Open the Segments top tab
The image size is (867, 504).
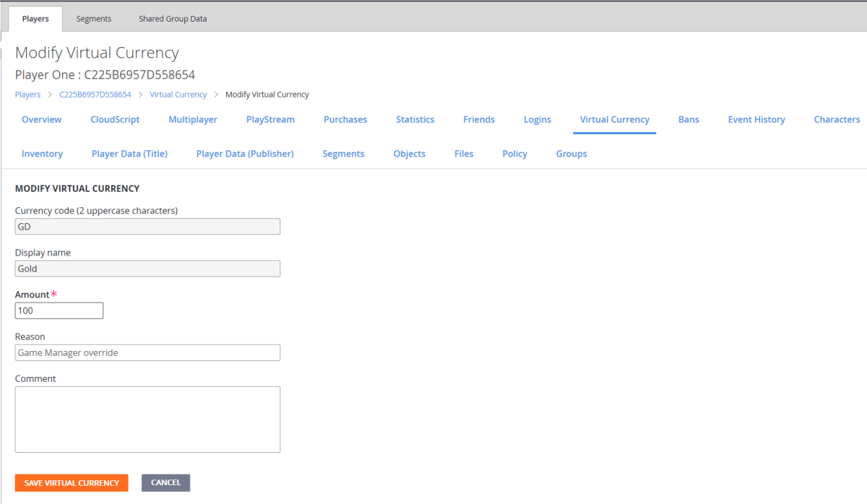pyautogui.click(x=94, y=19)
